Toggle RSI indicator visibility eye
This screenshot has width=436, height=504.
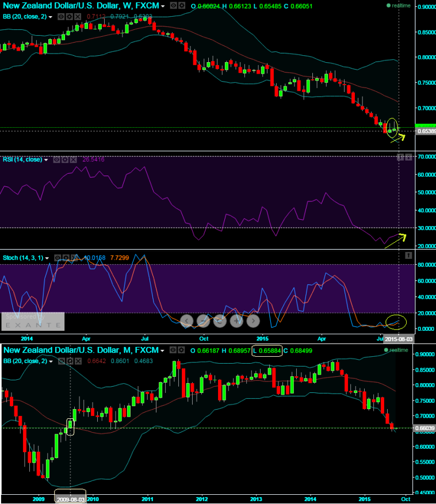(x=56, y=159)
